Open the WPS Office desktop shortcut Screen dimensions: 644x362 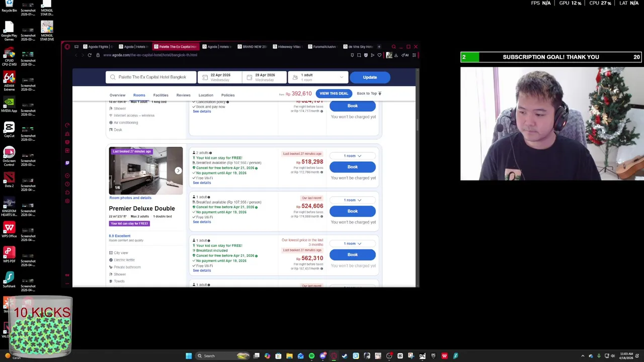(x=9, y=230)
